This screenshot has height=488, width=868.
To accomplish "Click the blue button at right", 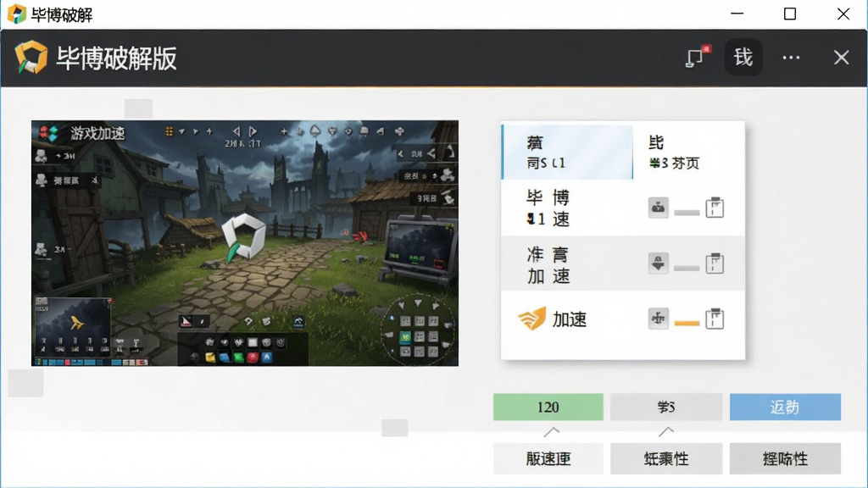I will pos(785,408).
